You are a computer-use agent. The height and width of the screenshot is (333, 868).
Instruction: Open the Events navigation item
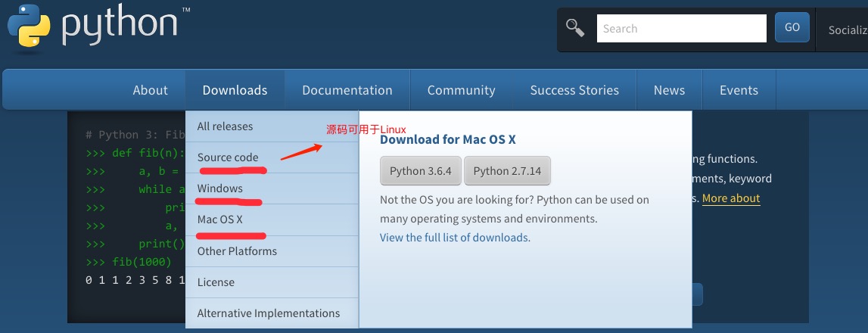pos(739,90)
